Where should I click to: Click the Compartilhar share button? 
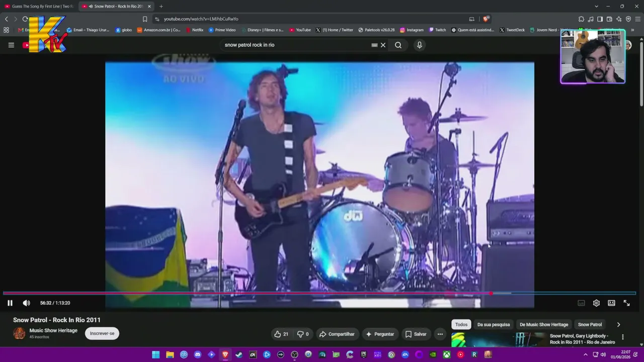(x=337, y=334)
